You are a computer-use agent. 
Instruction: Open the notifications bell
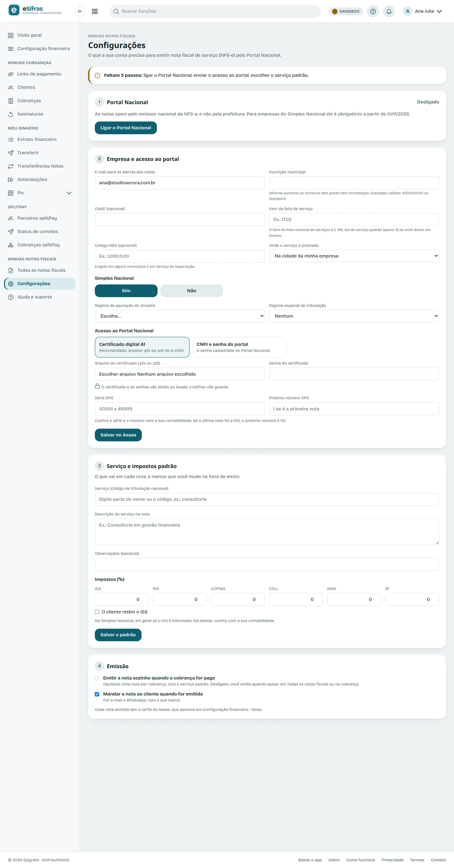[389, 11]
